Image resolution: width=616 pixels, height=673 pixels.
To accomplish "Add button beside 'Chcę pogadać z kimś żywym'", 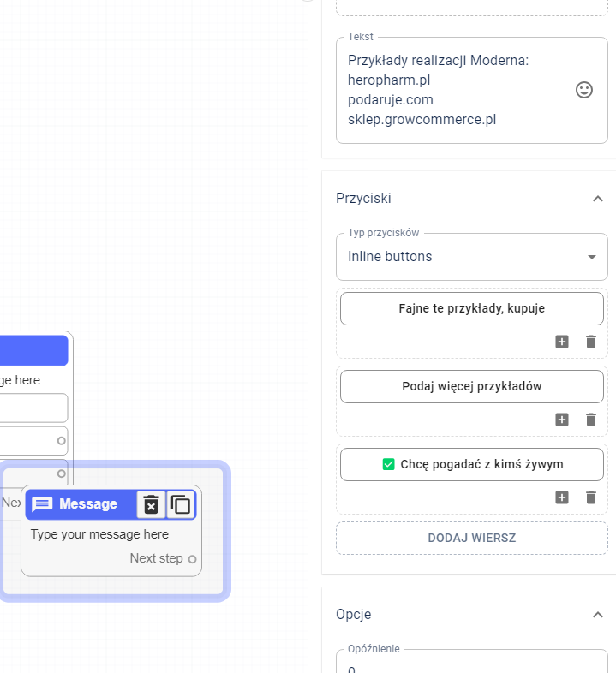I will (x=562, y=497).
